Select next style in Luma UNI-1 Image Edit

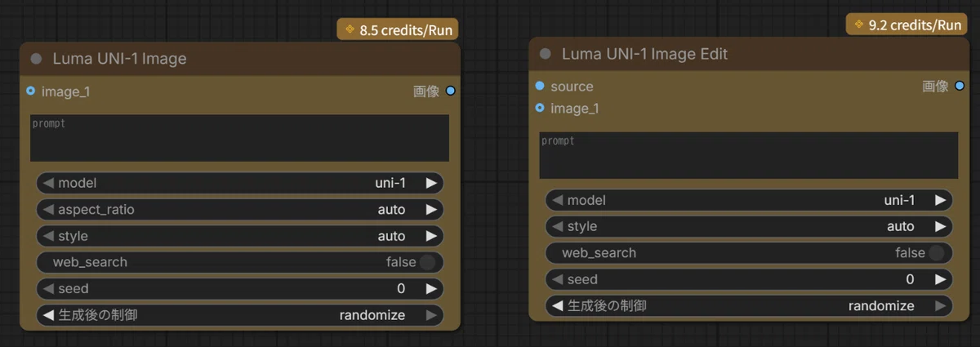pyautogui.click(x=940, y=226)
